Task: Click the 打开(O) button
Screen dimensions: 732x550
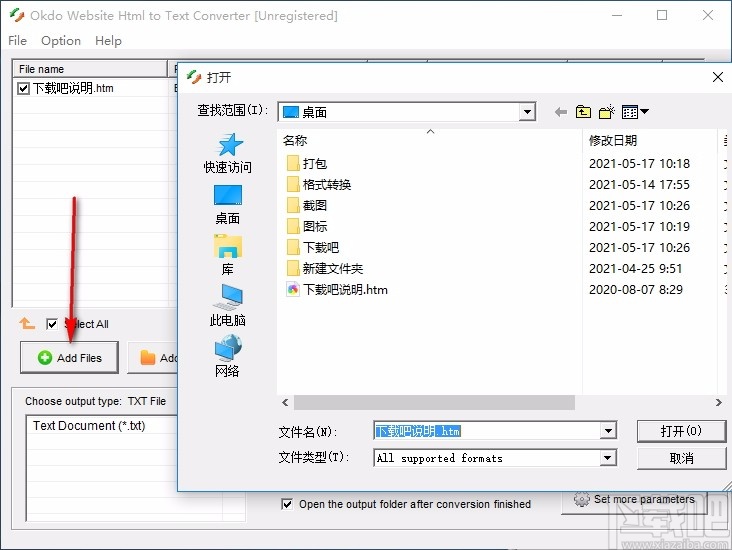Action: (x=681, y=431)
